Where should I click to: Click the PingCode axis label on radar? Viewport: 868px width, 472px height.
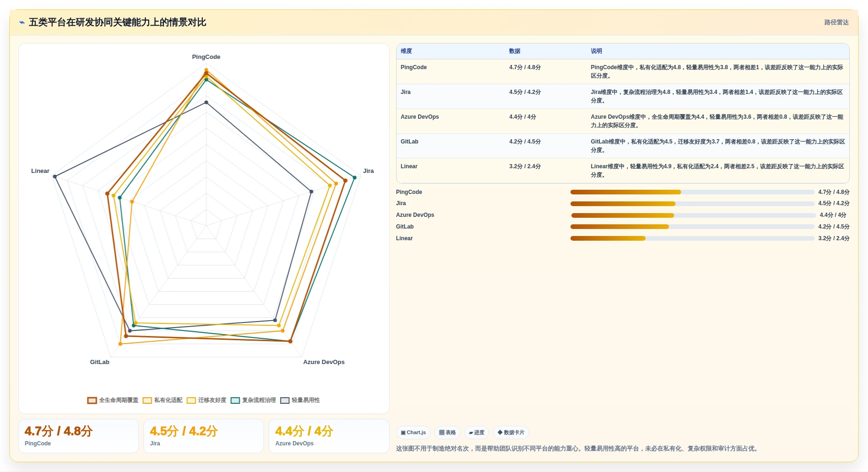coord(206,57)
